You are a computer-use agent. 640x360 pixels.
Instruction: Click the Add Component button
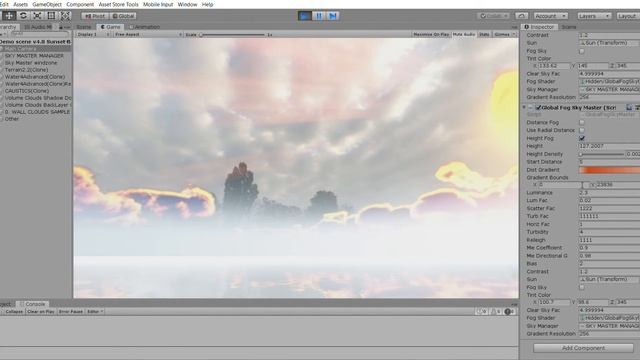click(583, 348)
